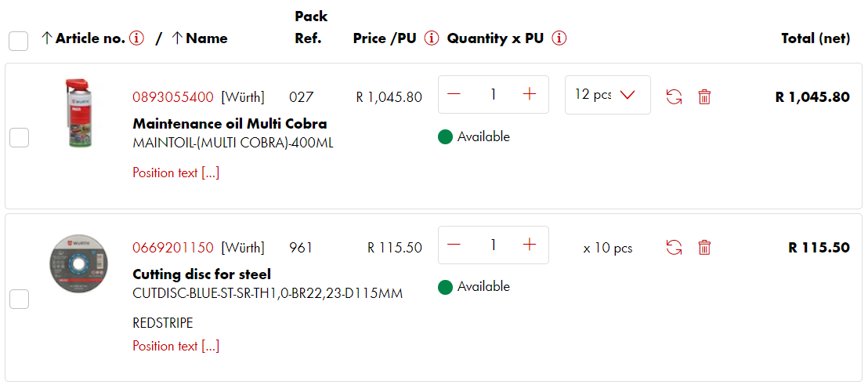Open article link 0893055400
868x385 pixels.
(172, 97)
